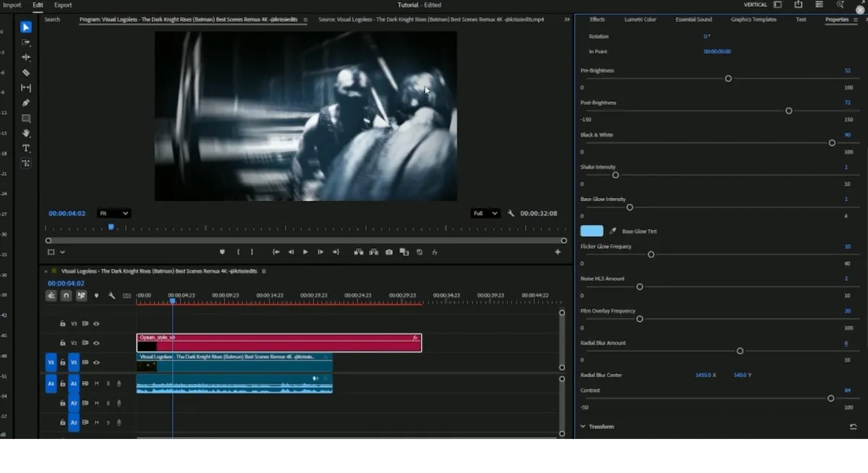Switch to the Lumetri Color tab
The image size is (868, 473).
point(639,20)
